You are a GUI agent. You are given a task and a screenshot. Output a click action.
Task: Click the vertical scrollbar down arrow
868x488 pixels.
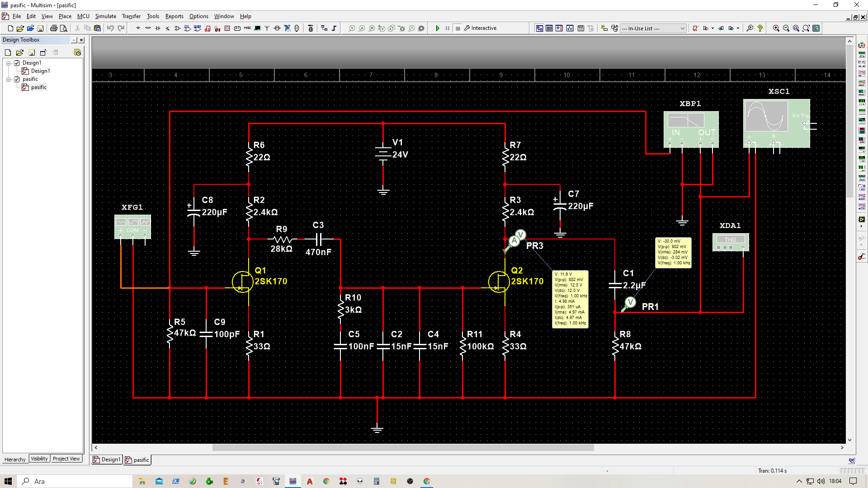pos(849,440)
